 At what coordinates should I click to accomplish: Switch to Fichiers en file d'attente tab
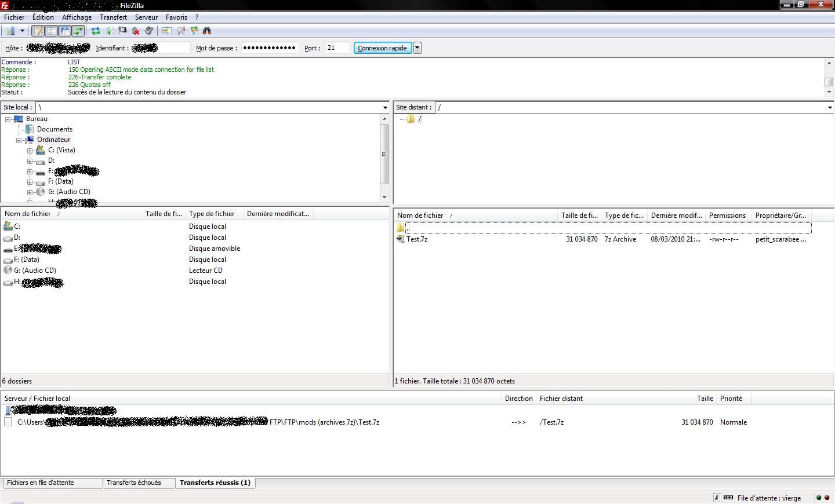[52, 483]
